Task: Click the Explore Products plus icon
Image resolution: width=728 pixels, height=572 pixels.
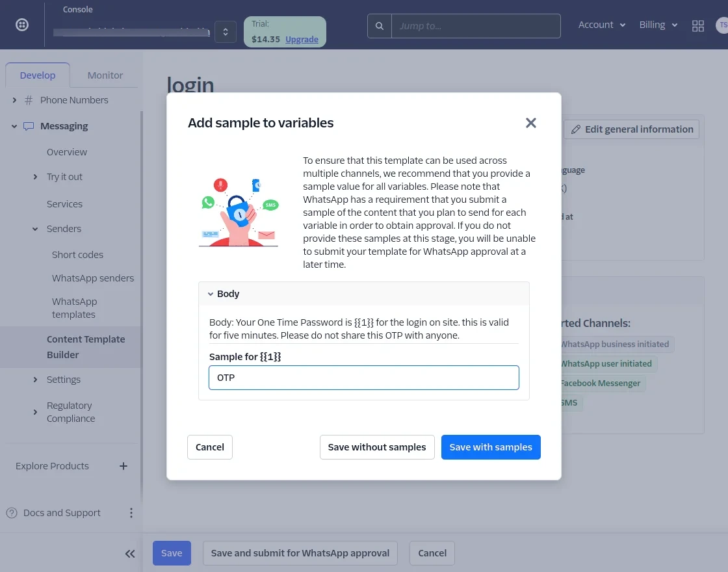Action: pos(123,465)
